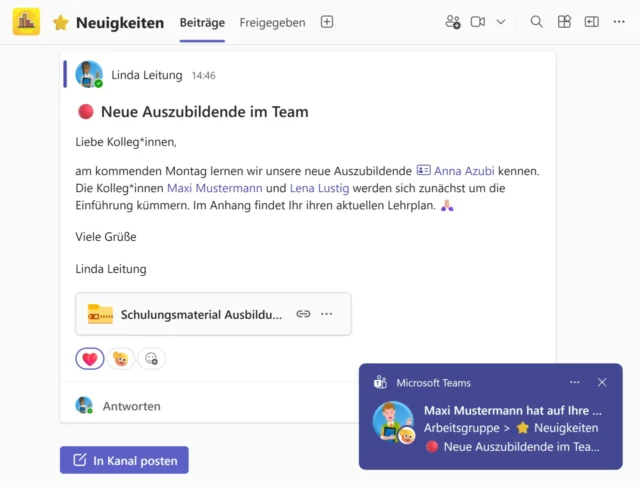This screenshot has height=487, width=640.
Task: Add a new tab with plus icon
Action: (327, 22)
